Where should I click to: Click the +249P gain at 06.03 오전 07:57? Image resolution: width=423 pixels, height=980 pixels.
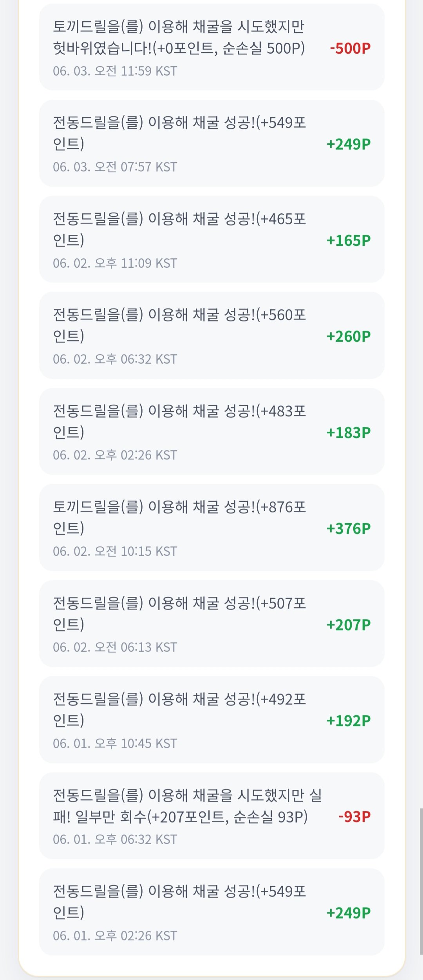coord(349,144)
